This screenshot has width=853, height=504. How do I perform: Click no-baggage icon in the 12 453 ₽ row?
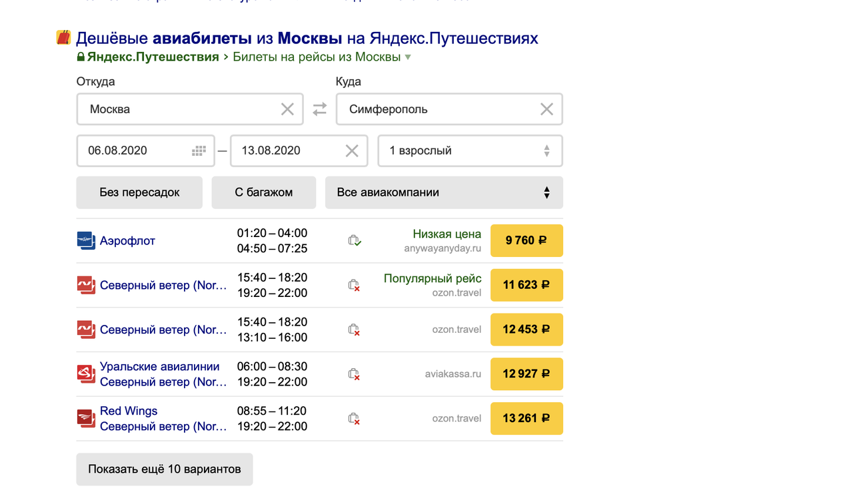[x=355, y=330]
